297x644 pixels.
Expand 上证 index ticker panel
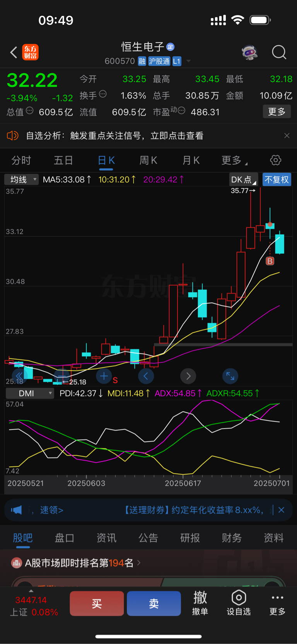pos(34,604)
